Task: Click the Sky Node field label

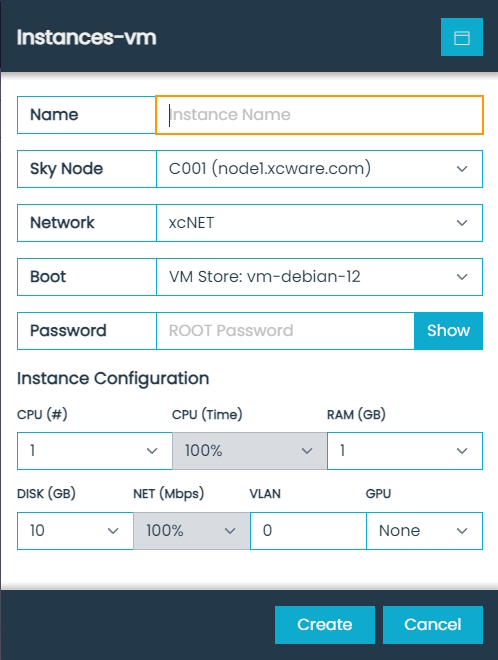Action: 66,169
